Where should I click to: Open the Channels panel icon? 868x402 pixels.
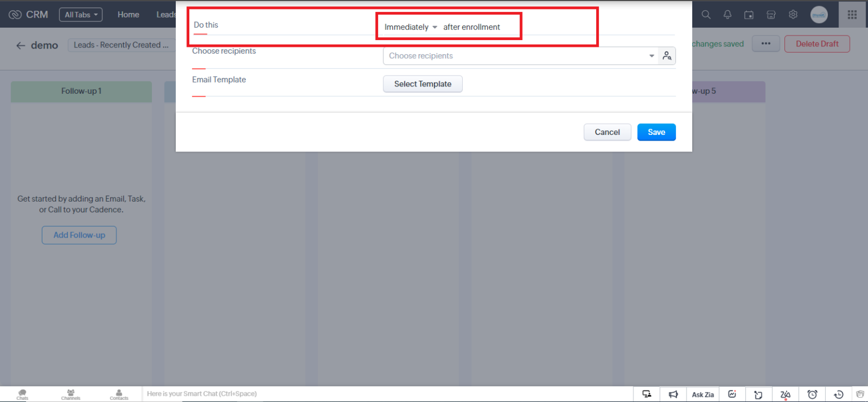[70, 394]
